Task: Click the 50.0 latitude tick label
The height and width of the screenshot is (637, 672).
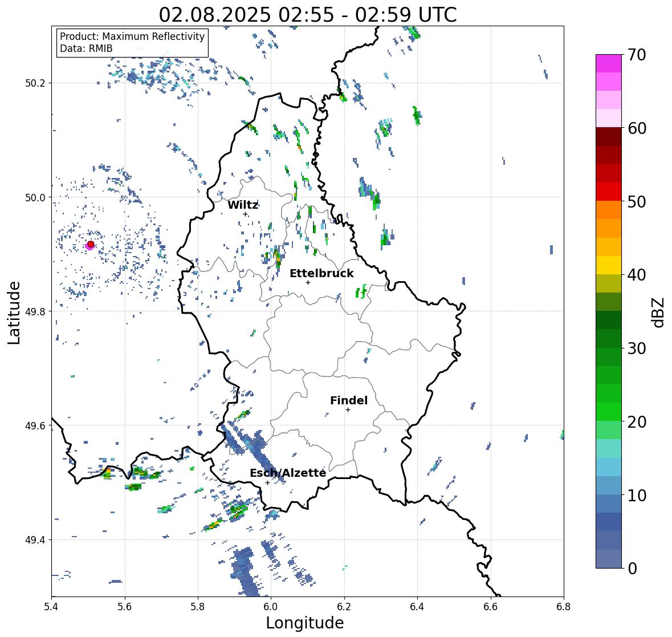Action: (35, 198)
